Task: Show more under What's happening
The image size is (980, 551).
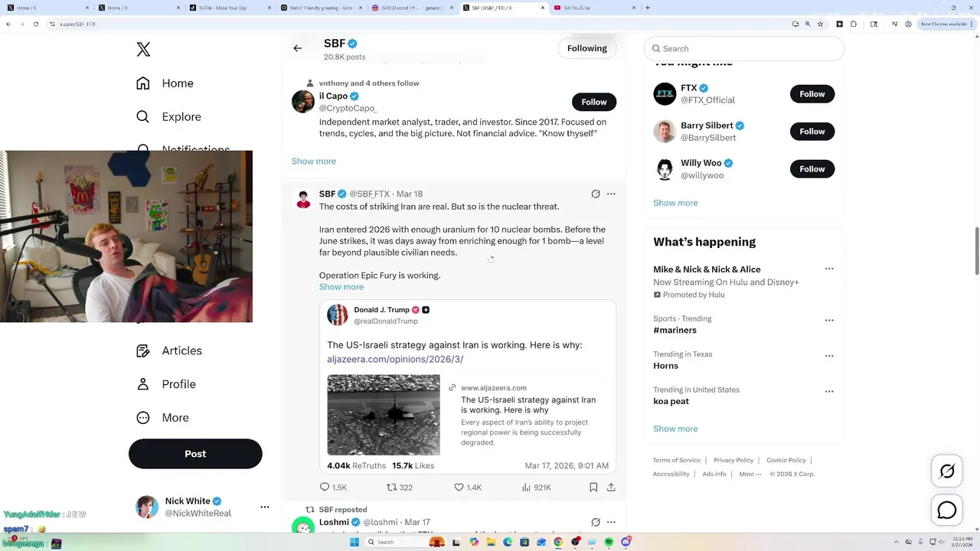Action: click(x=675, y=429)
